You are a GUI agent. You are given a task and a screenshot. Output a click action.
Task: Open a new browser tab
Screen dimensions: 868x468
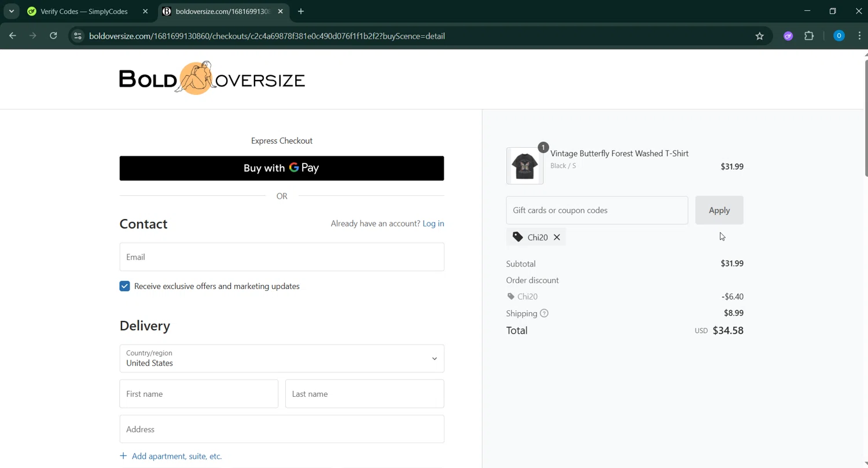(x=301, y=11)
